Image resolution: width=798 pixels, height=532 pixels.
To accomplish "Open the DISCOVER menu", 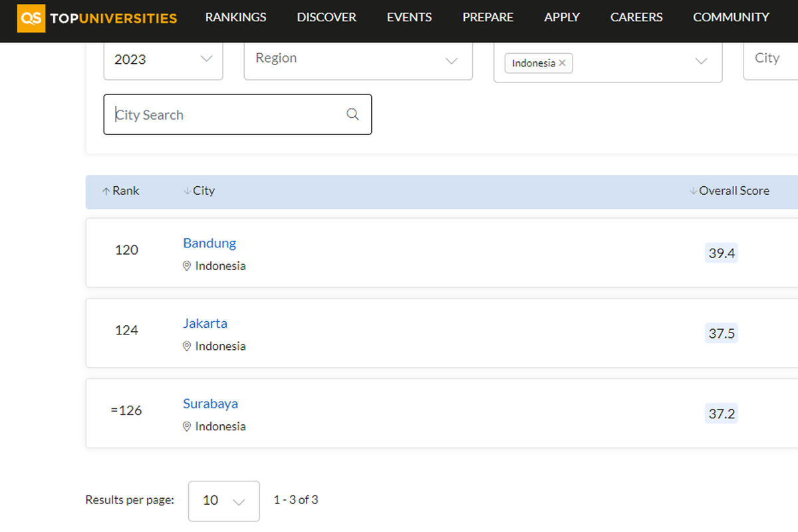I will click(x=327, y=17).
